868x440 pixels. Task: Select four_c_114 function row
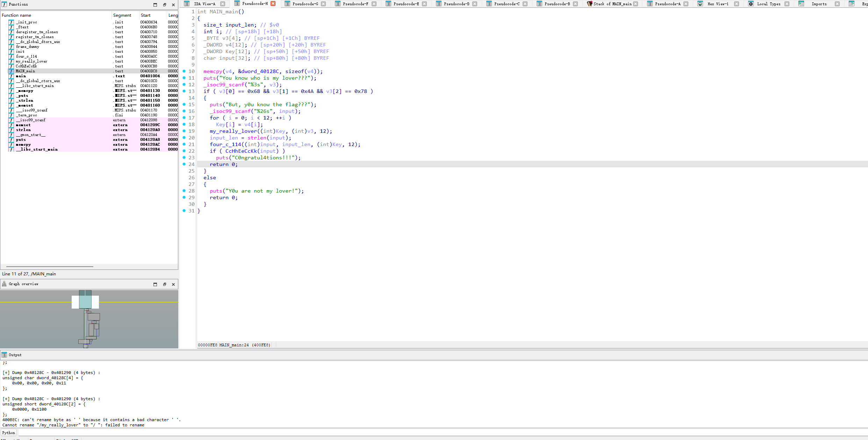point(89,56)
